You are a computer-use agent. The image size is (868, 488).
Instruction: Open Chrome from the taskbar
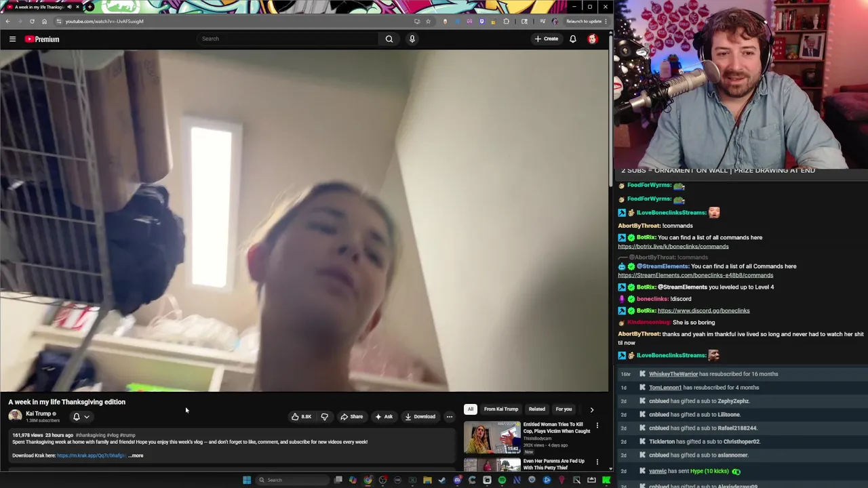click(x=368, y=480)
